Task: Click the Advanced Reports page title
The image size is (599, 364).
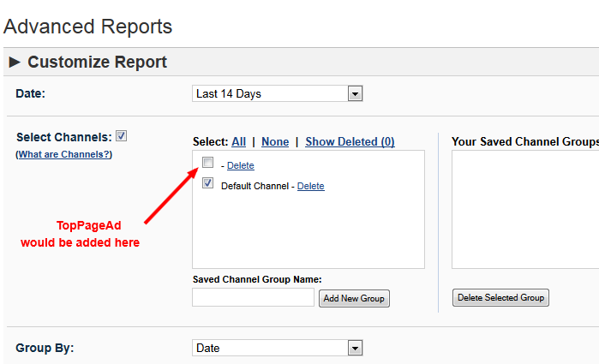Action: pos(88,27)
